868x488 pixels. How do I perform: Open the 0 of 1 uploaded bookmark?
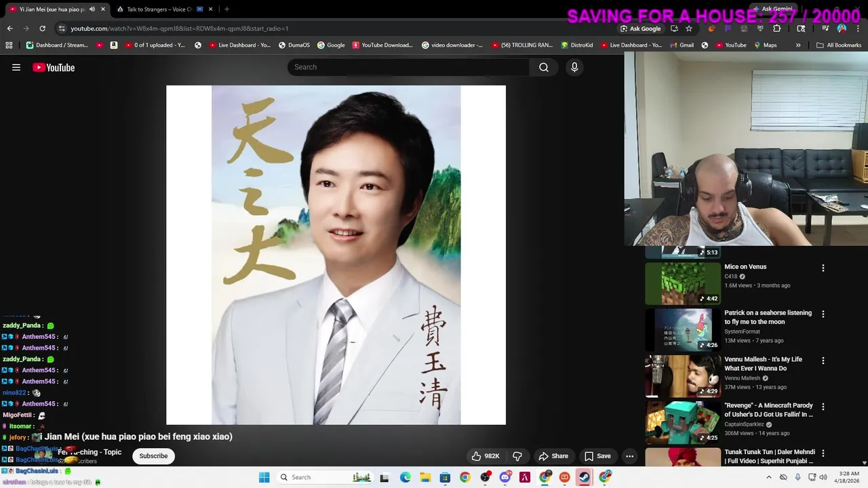coord(154,45)
